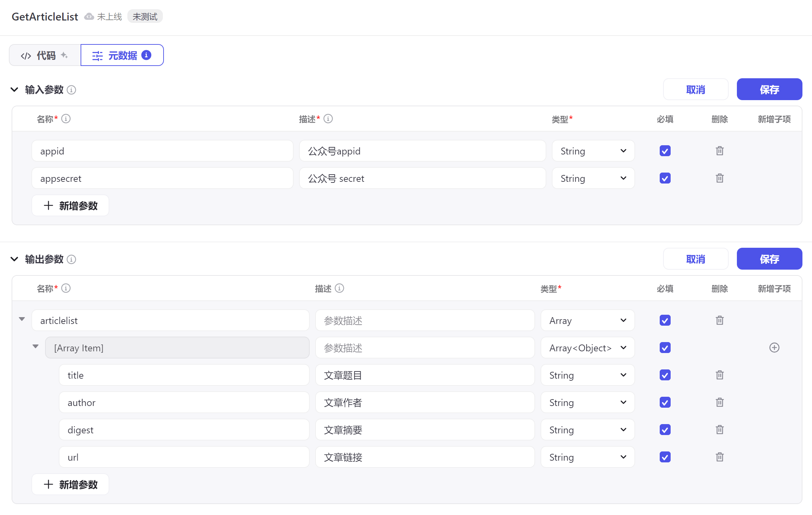Click info icon beside 输入参数 heading
The width and height of the screenshot is (812, 515).
(x=71, y=90)
